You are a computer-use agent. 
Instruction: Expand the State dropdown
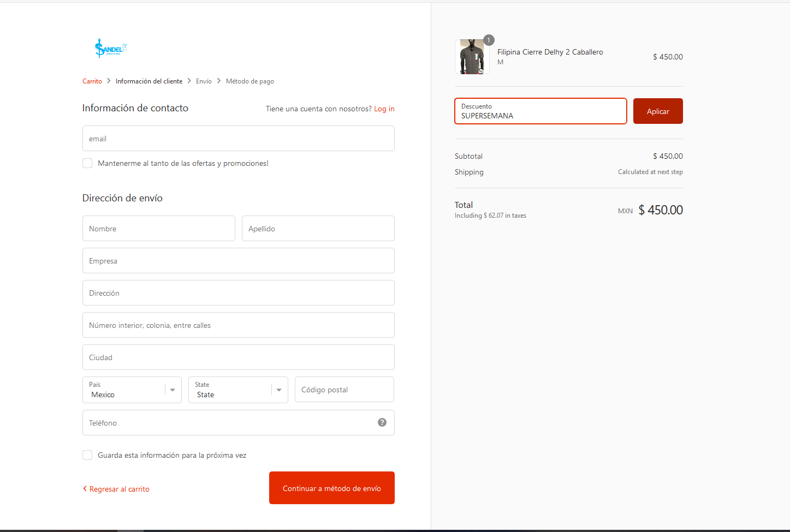[238, 390]
